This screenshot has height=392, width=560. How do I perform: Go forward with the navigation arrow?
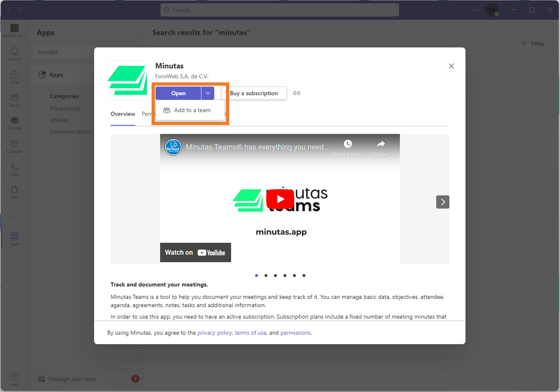[x=20, y=10]
